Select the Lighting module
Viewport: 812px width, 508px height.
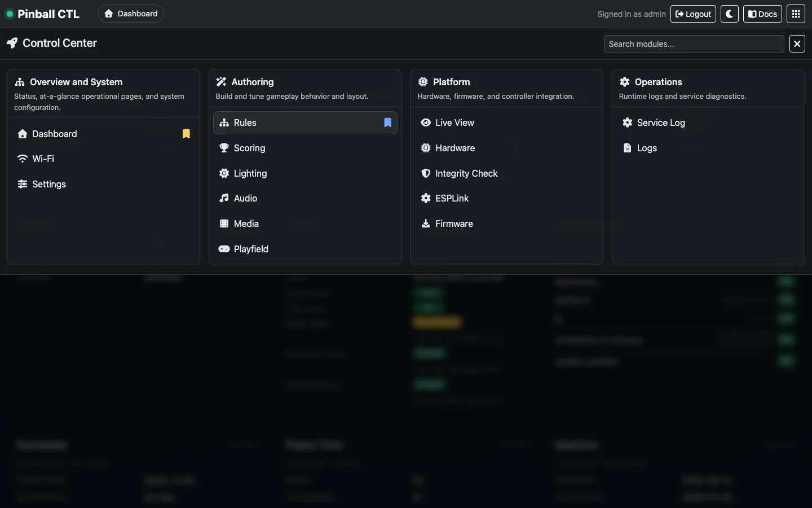(250, 173)
